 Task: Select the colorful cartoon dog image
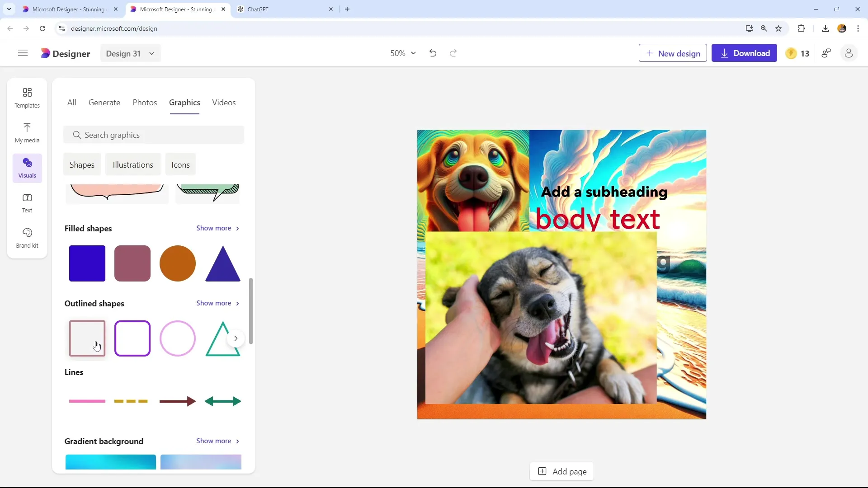click(x=473, y=181)
